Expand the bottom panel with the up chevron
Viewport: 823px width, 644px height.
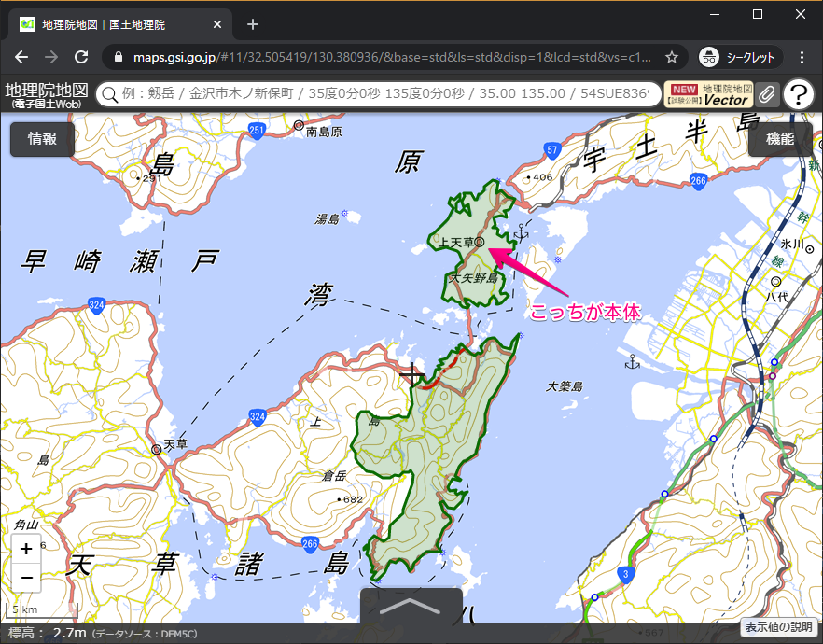tap(411, 607)
